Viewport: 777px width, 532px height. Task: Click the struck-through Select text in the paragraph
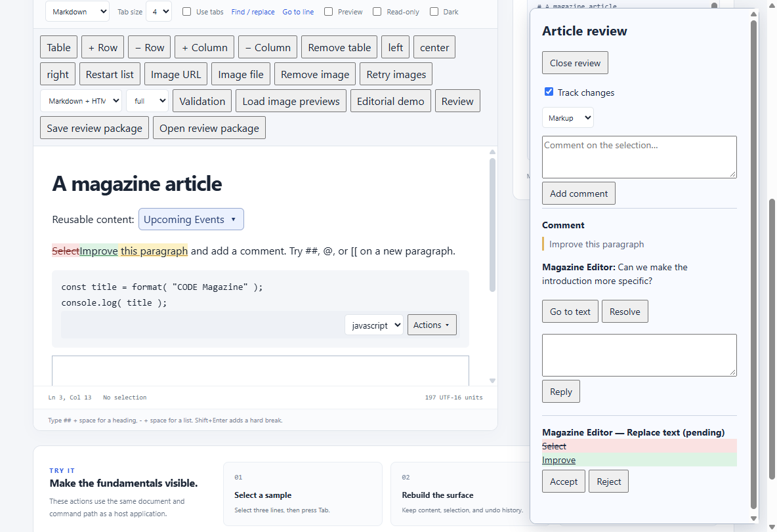coord(66,251)
